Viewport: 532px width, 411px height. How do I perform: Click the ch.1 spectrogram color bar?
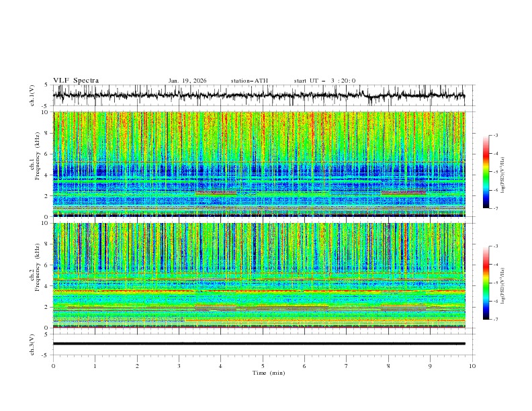[486, 172]
